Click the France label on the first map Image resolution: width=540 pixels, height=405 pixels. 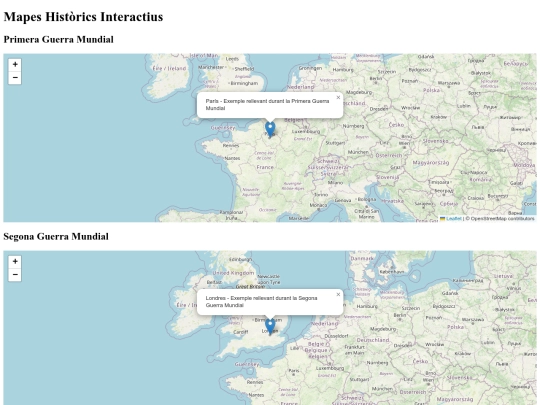[x=265, y=167]
